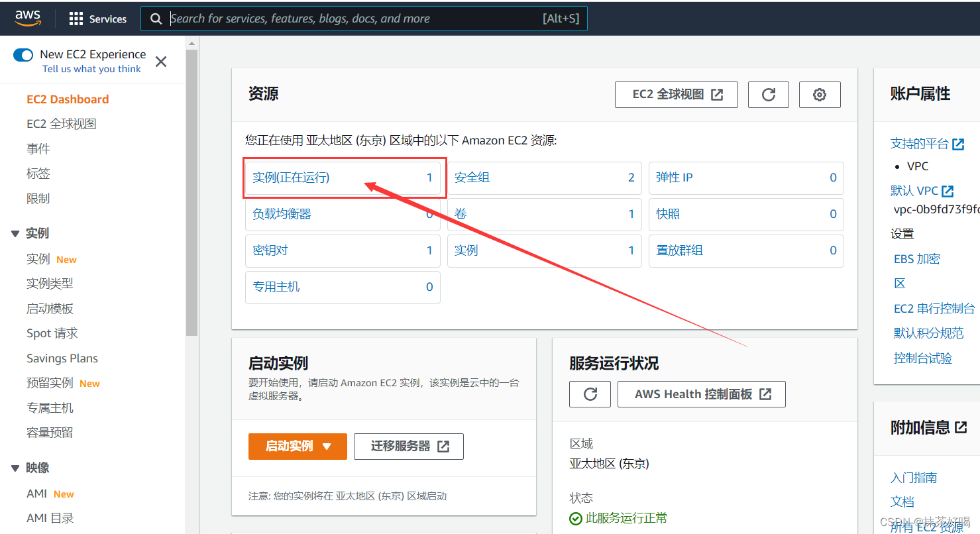Open 实例 resource card link
This screenshot has height=534, width=980.
click(466, 250)
